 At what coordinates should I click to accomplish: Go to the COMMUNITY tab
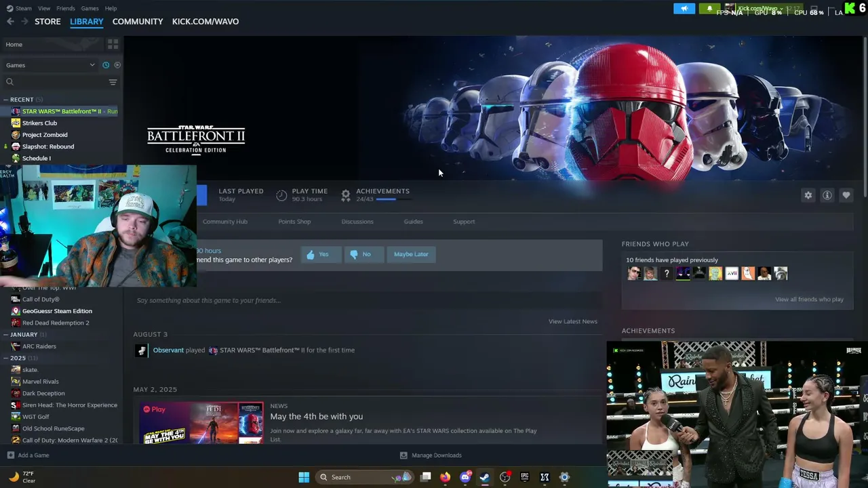click(x=138, y=22)
